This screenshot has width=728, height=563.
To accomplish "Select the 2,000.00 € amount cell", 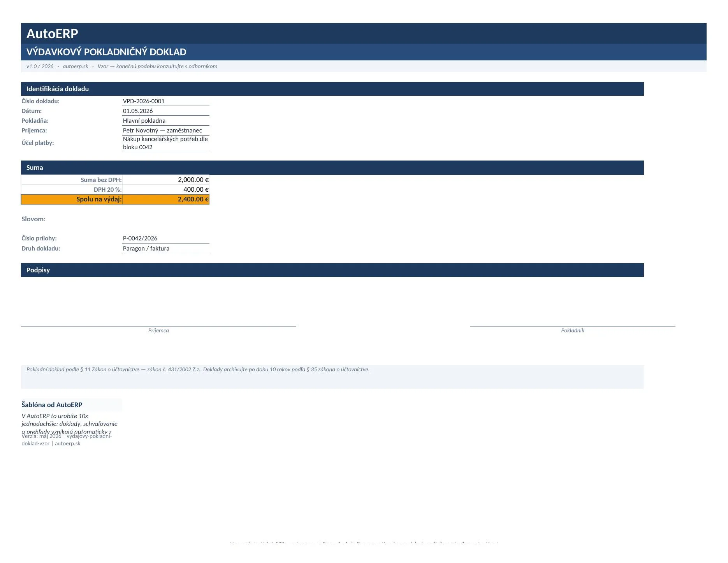I will (165, 180).
